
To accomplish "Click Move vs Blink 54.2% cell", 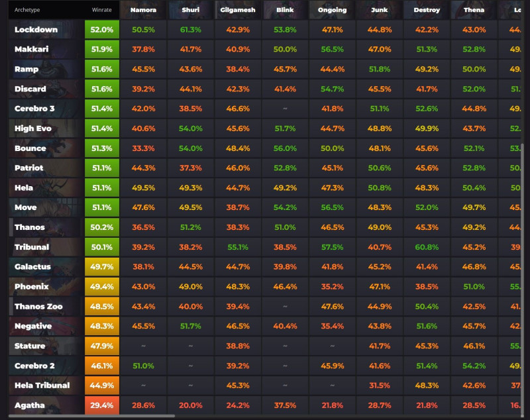I will tap(285, 207).
